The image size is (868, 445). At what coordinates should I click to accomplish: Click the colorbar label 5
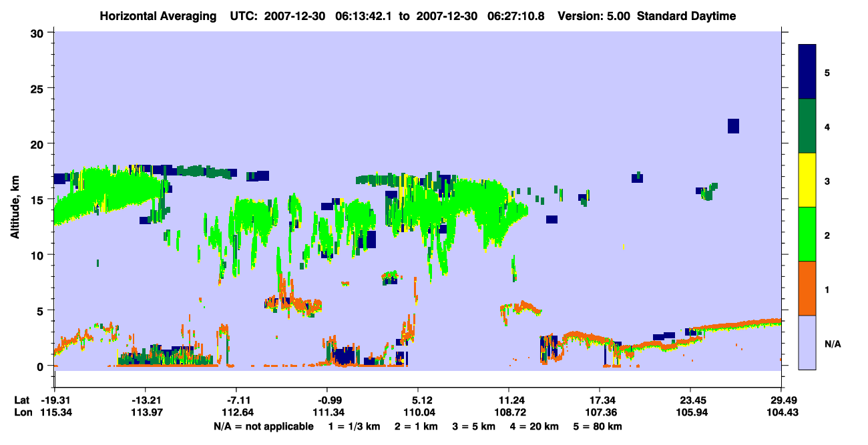click(x=827, y=72)
